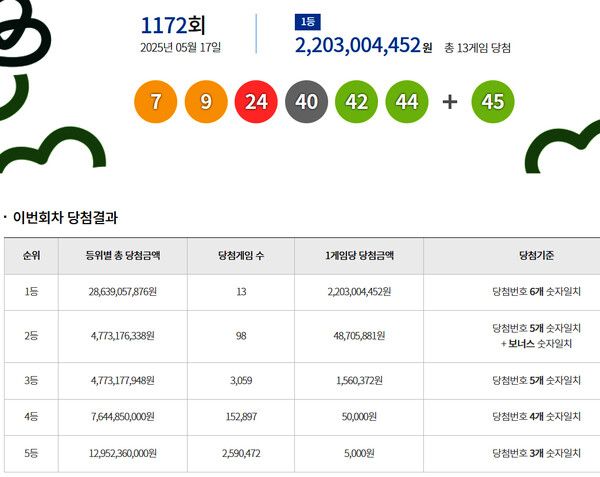Click the criteria 당첨번호 5개 숫자일치 + 보너스 숫자일치
The width and height of the screenshot is (600, 477).
(x=536, y=336)
